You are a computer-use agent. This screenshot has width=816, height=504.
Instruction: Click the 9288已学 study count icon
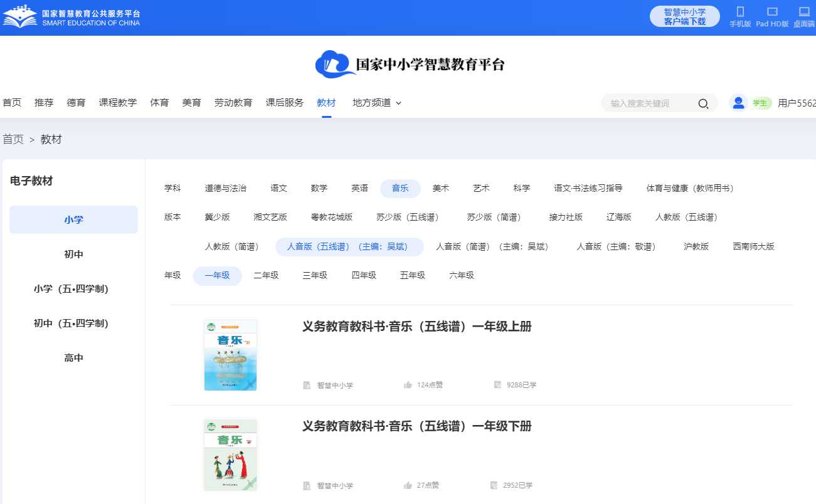pyautogui.click(x=497, y=385)
